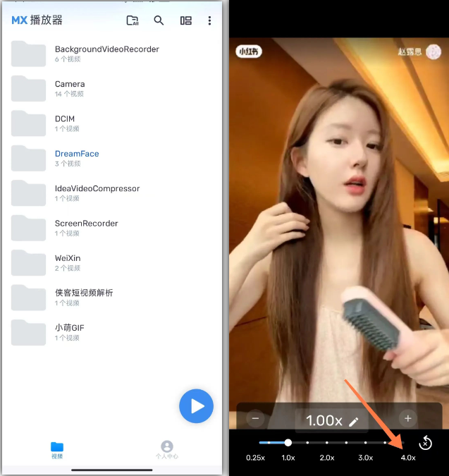This screenshot has height=476, width=449.
Task: Open the 小萌GIF folder
Action: pos(112,332)
